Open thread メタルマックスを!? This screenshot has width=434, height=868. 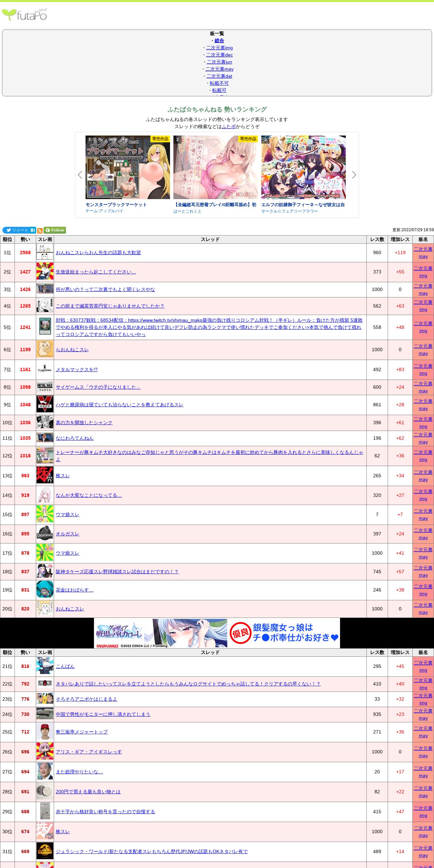pyautogui.click(x=77, y=369)
